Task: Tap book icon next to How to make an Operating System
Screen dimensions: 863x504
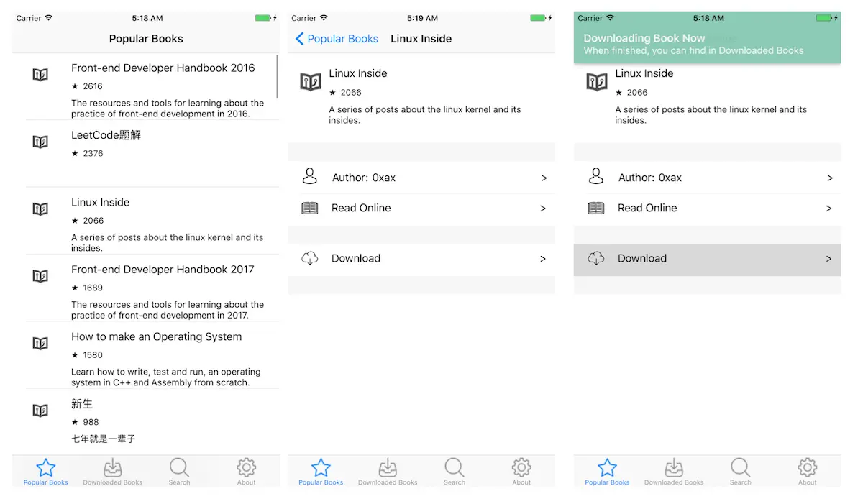Action: point(40,344)
